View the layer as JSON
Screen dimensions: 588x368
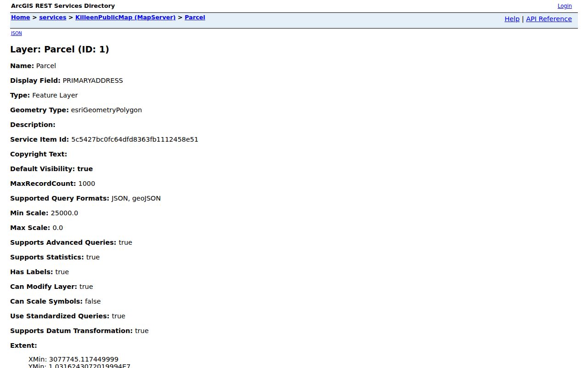(x=16, y=33)
